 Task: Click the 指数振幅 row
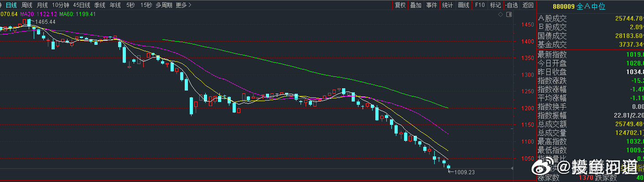coord(591,115)
